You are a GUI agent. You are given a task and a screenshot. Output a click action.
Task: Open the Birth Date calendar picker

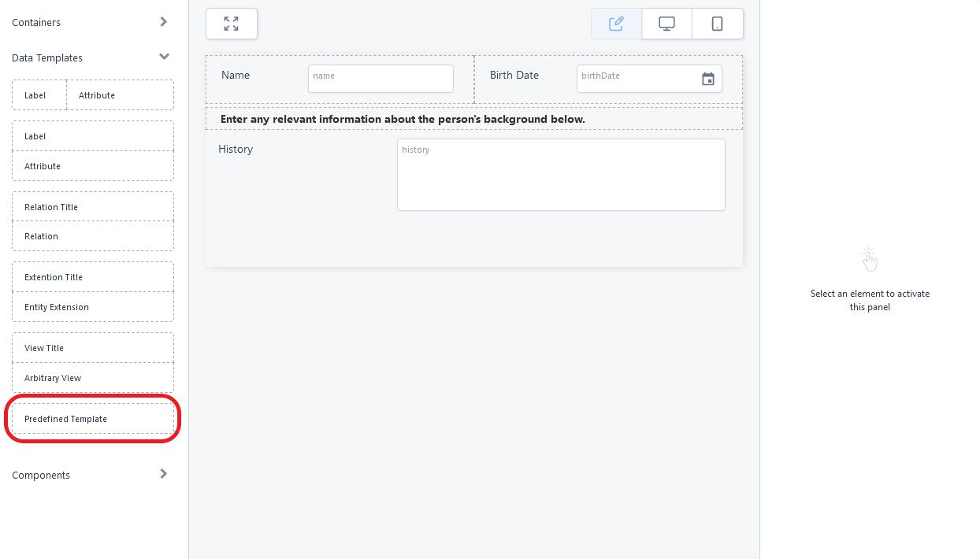point(708,79)
